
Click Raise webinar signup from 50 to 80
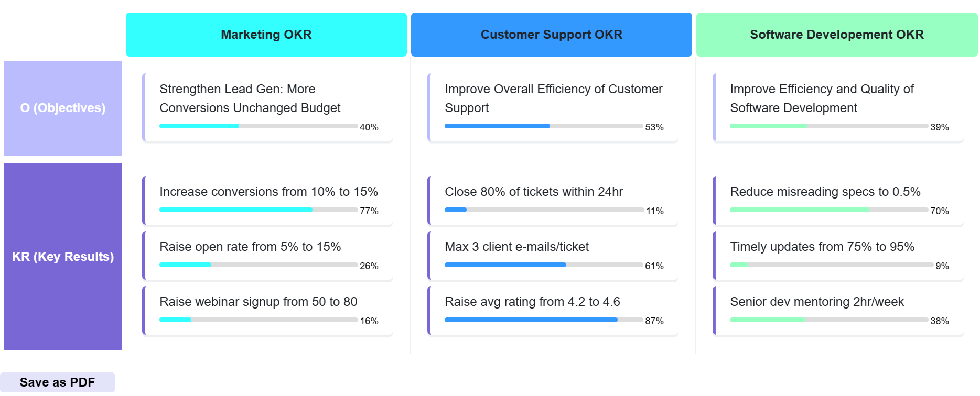(x=258, y=302)
